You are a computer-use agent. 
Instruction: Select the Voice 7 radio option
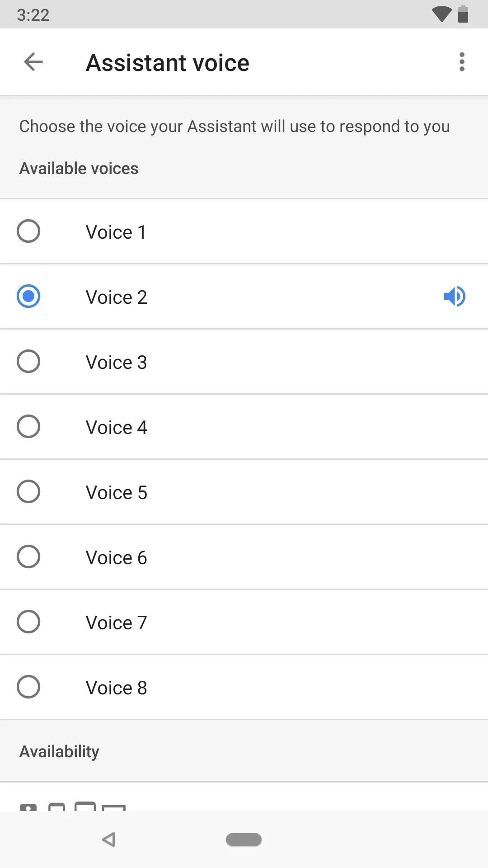click(x=28, y=622)
